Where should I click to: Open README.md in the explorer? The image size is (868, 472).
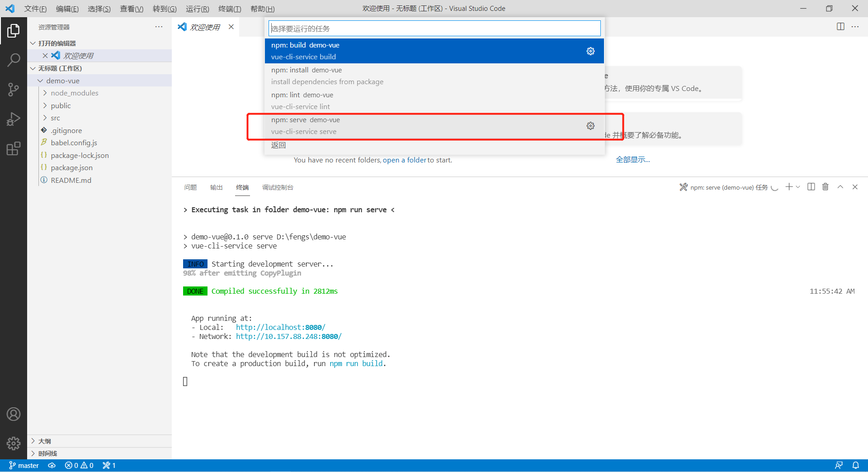[x=71, y=180]
